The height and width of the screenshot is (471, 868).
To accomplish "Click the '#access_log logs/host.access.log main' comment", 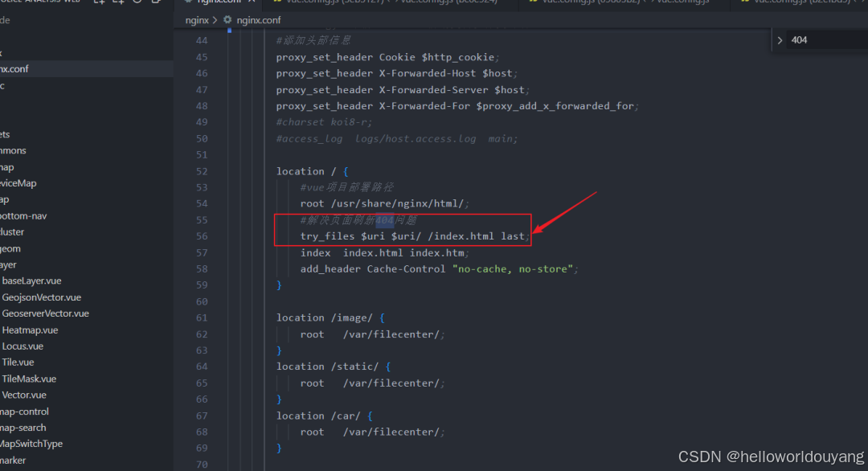I will coord(397,138).
